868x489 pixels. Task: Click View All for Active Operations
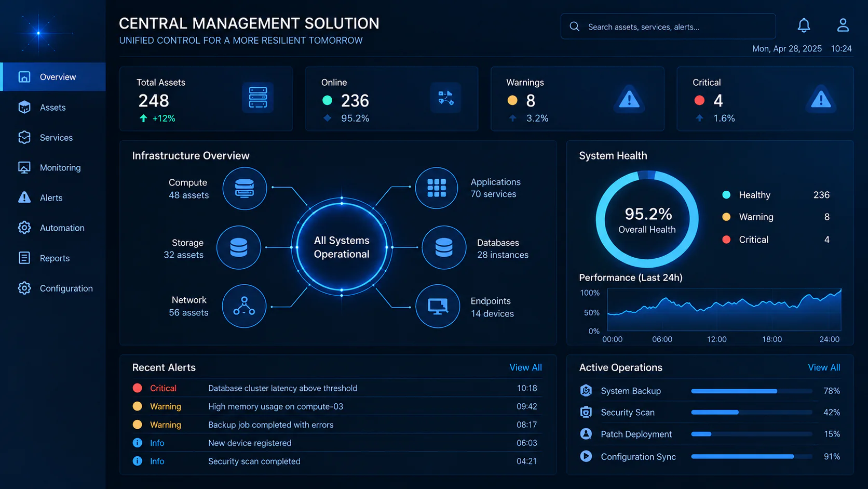click(x=824, y=367)
